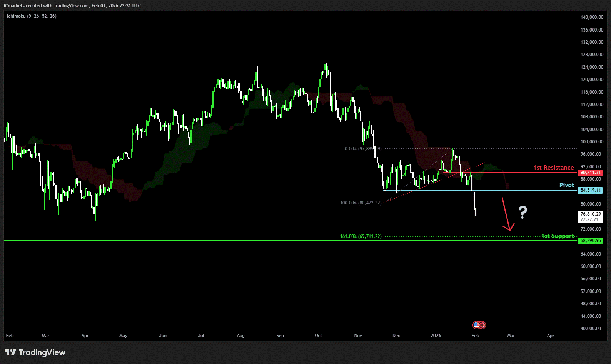Click the Jul label on time axis
Image resolution: width=611 pixels, height=364 pixels.
[x=201, y=336]
